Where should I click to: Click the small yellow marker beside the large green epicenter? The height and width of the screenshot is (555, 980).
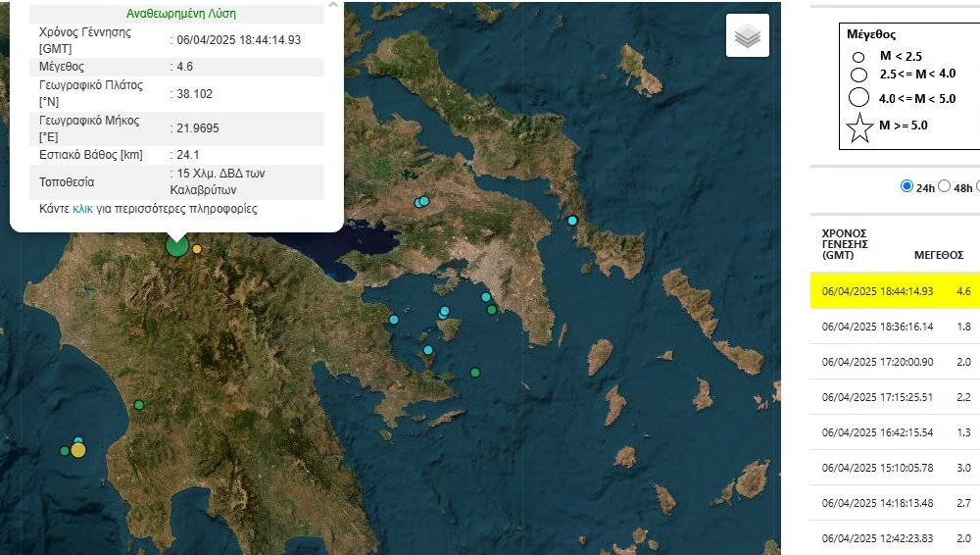pyautogui.click(x=197, y=249)
